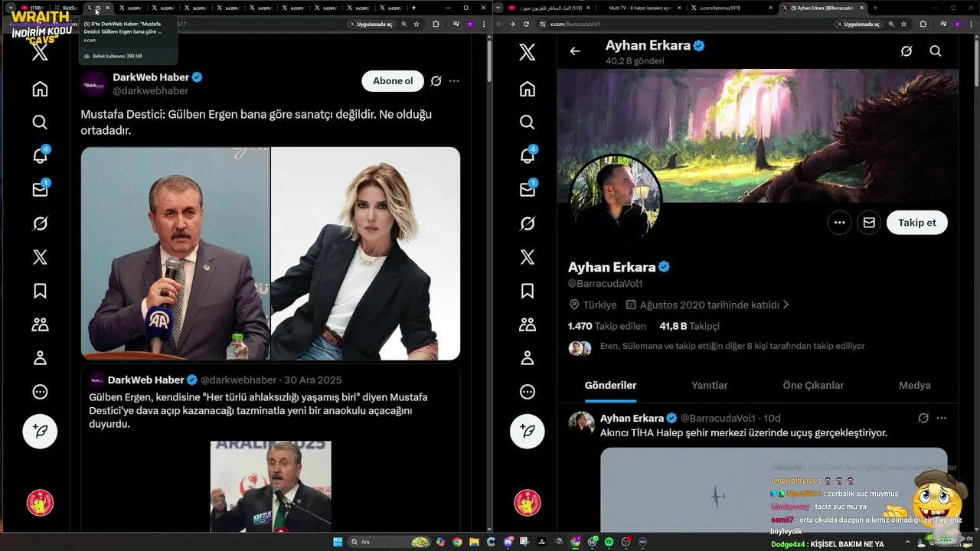Expand tab search arrow in right browser window
Viewport: 980px width, 551px height.
(498, 8)
